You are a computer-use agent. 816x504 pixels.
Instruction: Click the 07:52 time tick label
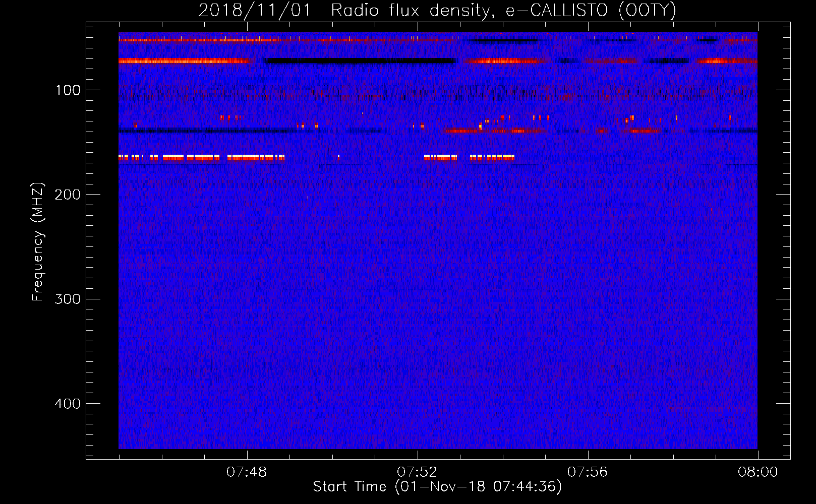click(x=417, y=472)
